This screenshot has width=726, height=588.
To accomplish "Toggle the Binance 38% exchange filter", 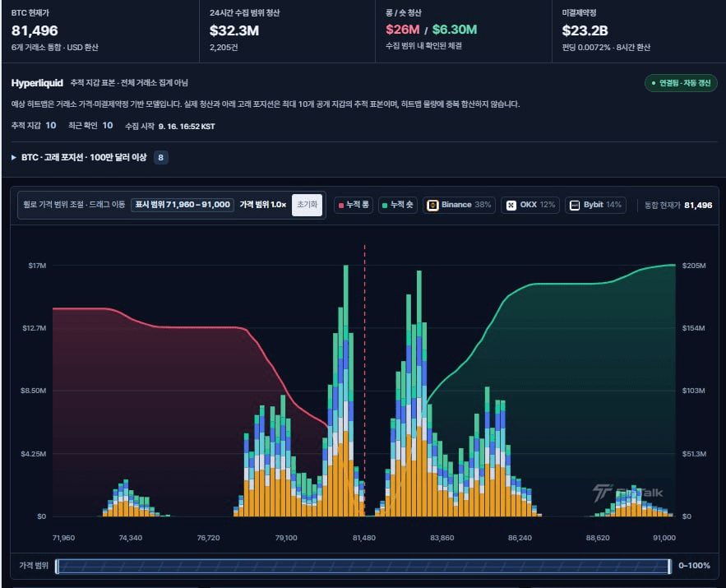I will coord(459,205).
